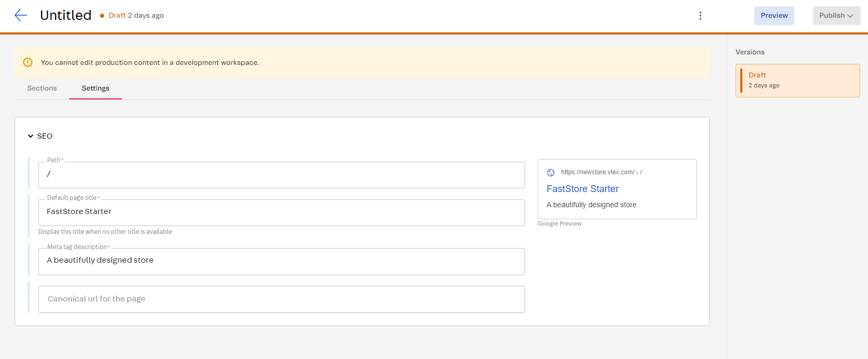Focus the Meta tag description field
This screenshot has height=359, width=868.
(x=282, y=262)
